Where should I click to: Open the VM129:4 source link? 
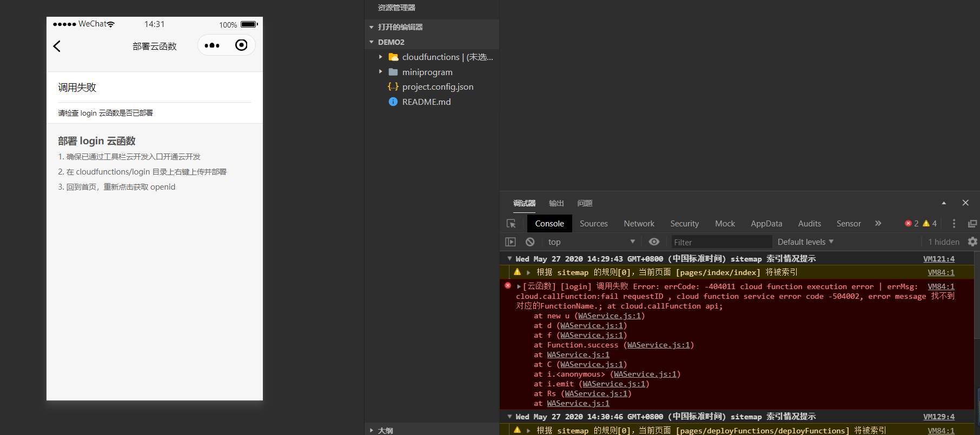tap(939, 417)
